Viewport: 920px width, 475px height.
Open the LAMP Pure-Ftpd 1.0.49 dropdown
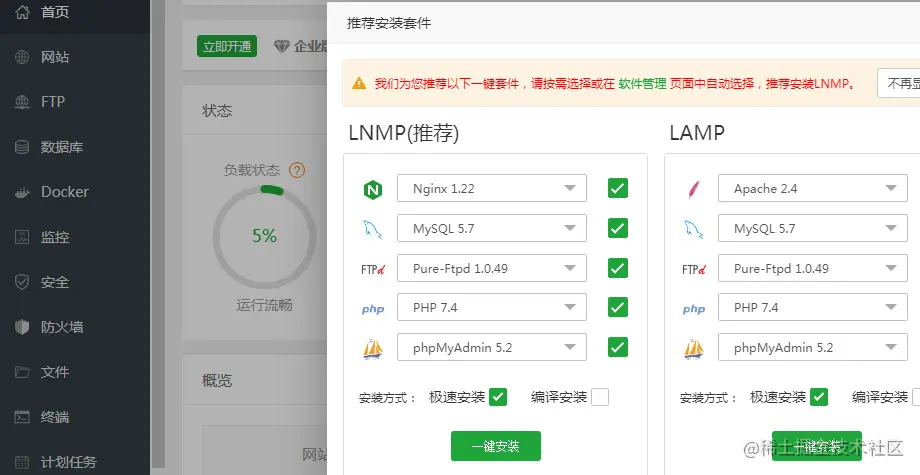[813, 268]
